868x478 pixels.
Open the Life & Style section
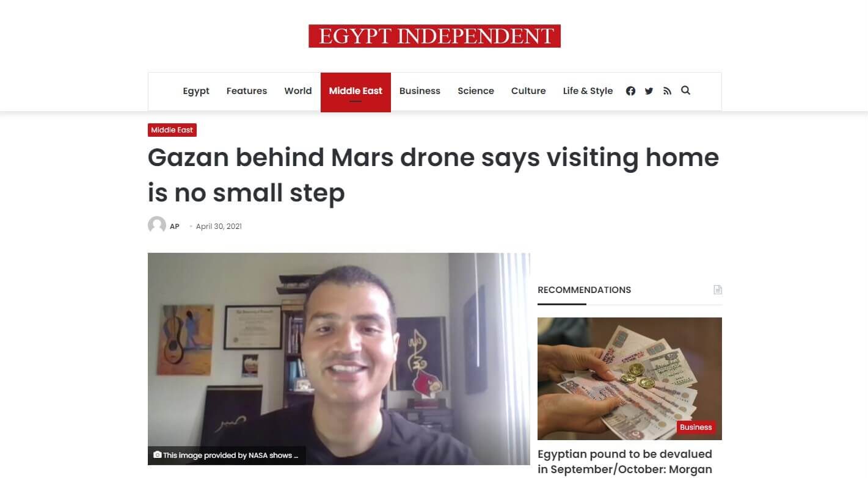pos(588,91)
